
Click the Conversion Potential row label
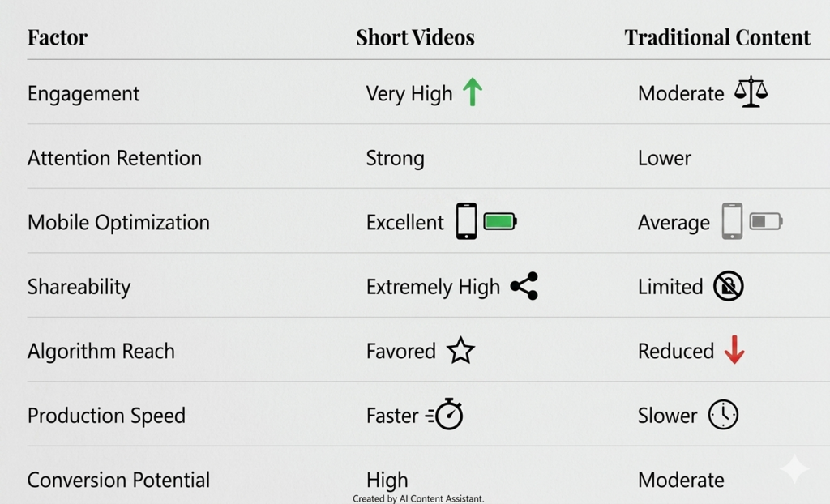click(118, 481)
